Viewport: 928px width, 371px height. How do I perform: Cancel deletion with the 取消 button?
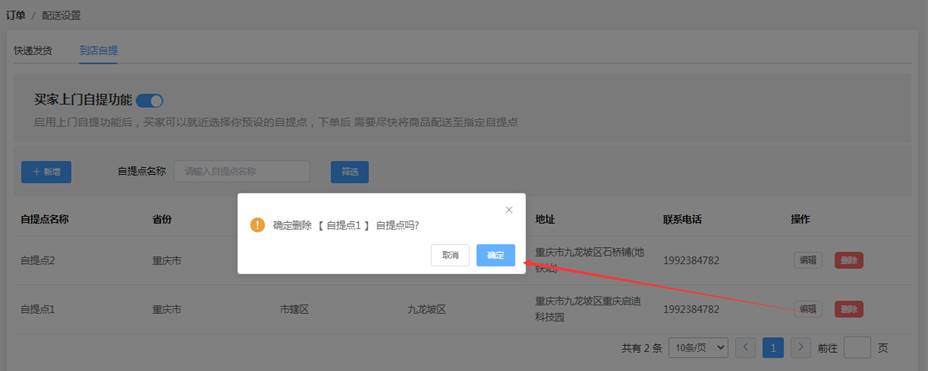point(450,255)
